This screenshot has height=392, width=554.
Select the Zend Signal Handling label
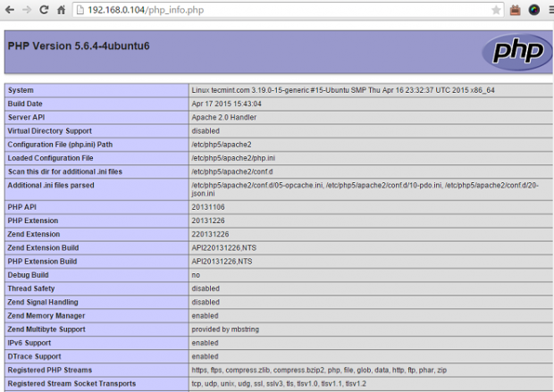point(43,302)
